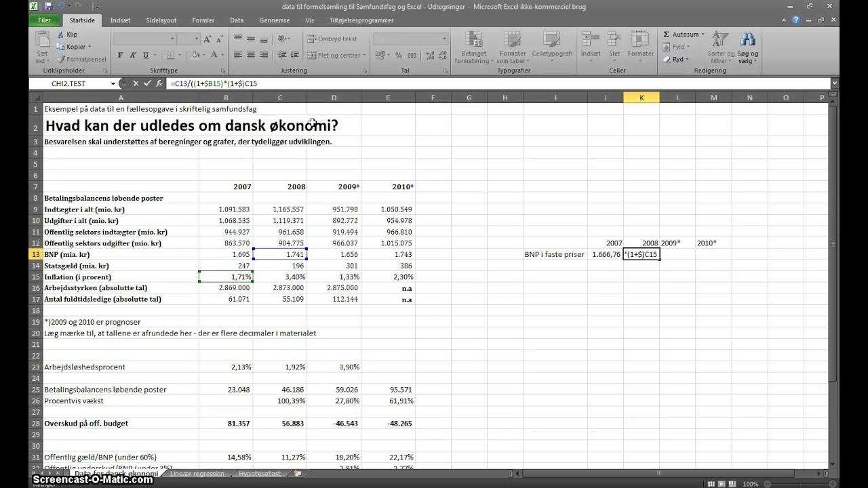The width and height of the screenshot is (868, 488).
Task: Open the Skrifttype dialog launcher
Action: 223,70
